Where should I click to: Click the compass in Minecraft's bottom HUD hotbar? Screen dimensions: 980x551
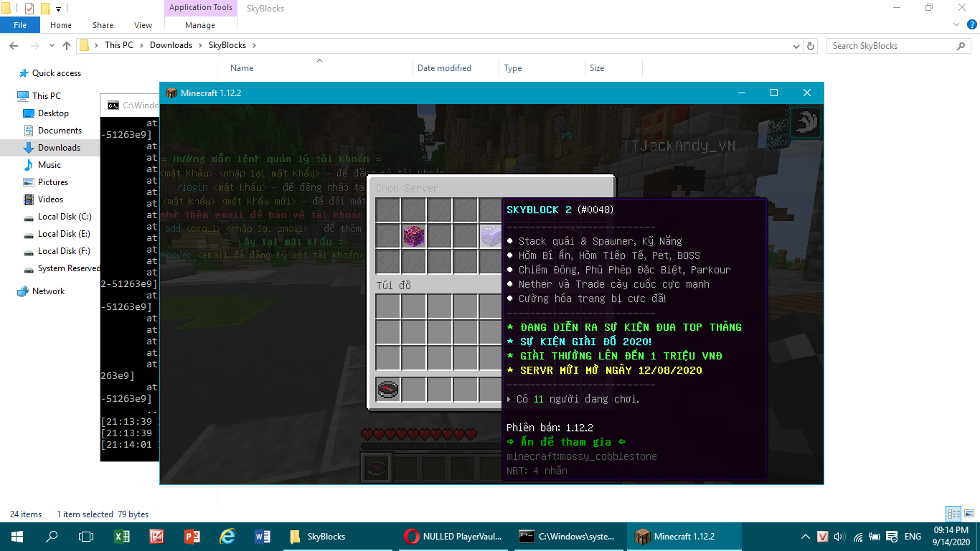[x=378, y=467]
